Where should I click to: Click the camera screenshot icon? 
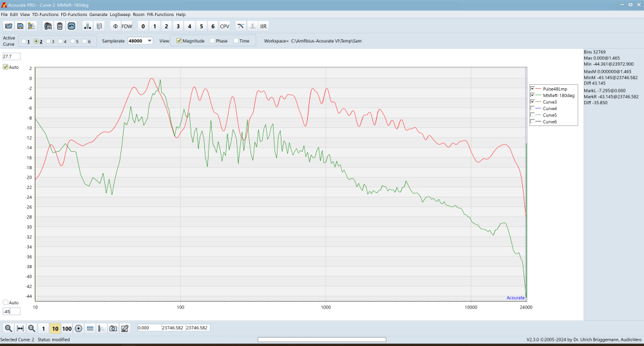[113, 328]
